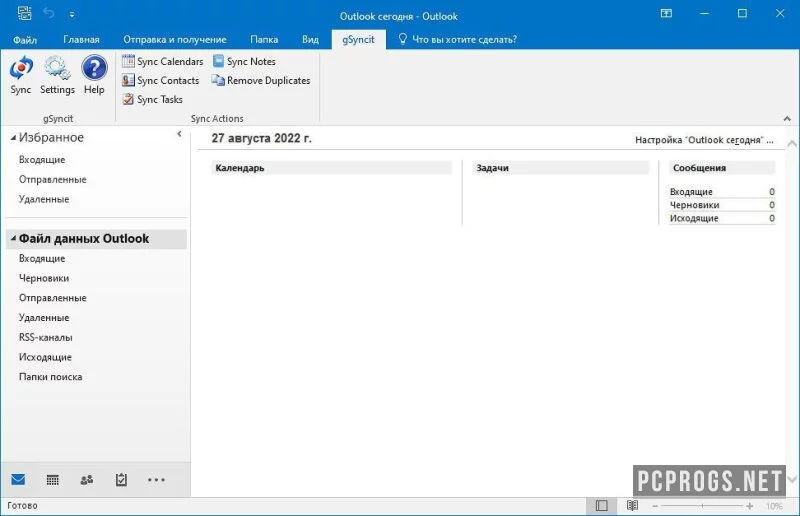The height and width of the screenshot is (516, 800).
Task: Select Входящие under Избранное
Action: 42,160
